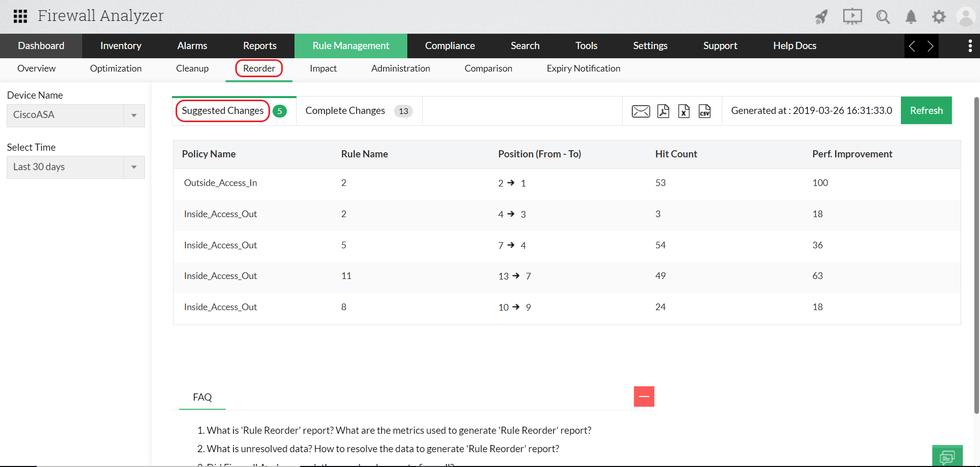
Task: View notifications via the bell icon
Action: click(x=911, y=16)
